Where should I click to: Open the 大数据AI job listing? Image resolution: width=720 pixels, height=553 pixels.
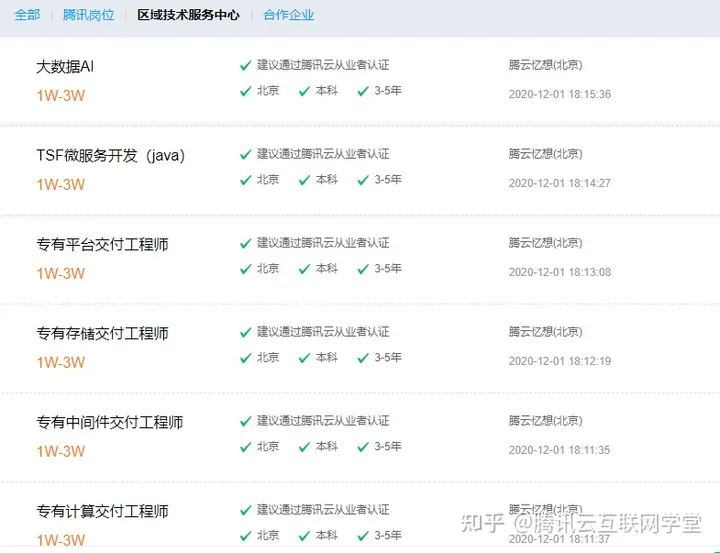[x=65, y=67]
